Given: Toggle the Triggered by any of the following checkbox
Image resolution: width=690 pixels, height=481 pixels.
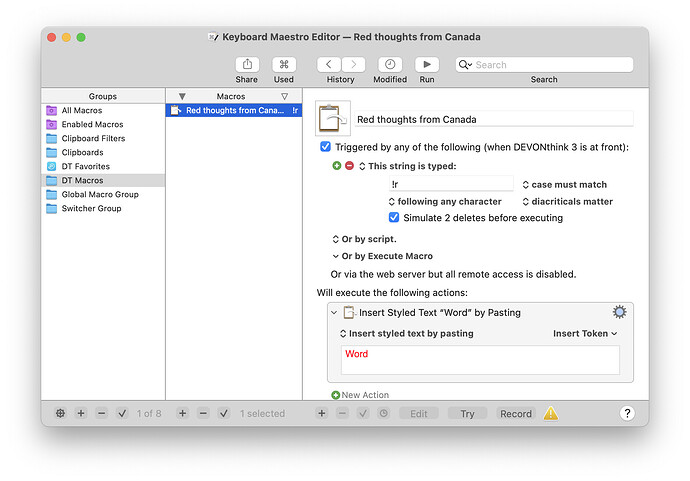Looking at the screenshot, I should click(x=325, y=147).
